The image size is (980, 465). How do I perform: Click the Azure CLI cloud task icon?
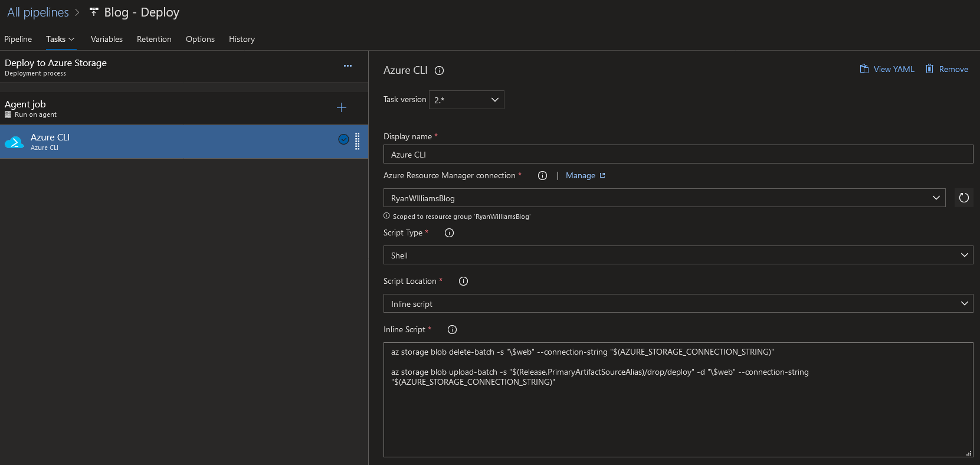[14, 142]
